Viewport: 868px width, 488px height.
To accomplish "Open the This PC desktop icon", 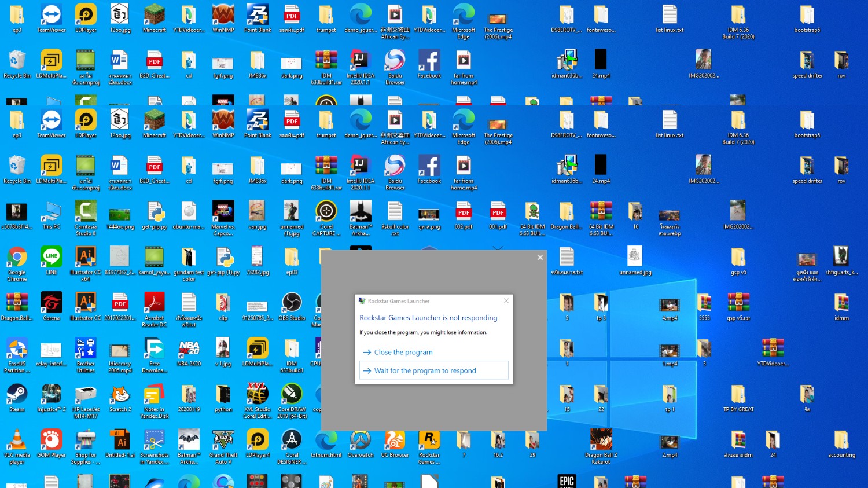I will [x=52, y=216].
